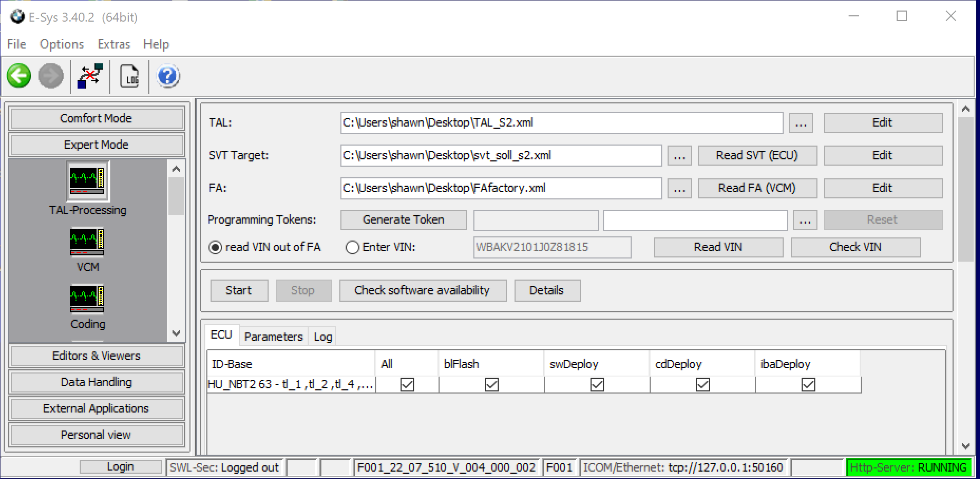
Task: Browse for Programming Tokens with ellipsis button
Action: click(805, 220)
